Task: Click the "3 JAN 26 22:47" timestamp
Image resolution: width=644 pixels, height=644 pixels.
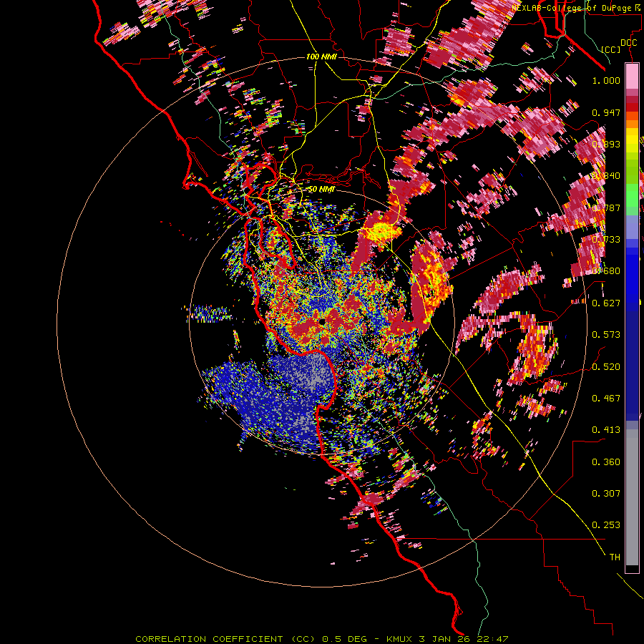Action: pyautogui.click(x=464, y=639)
